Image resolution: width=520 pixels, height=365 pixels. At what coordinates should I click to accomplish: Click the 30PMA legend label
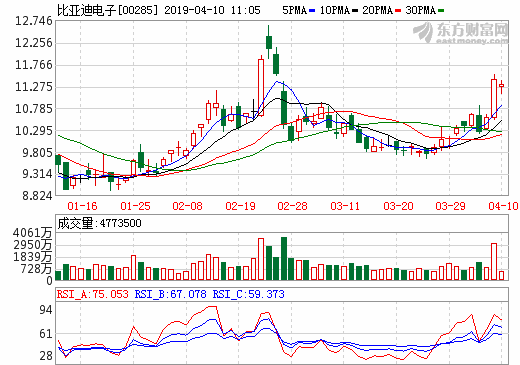point(420,11)
